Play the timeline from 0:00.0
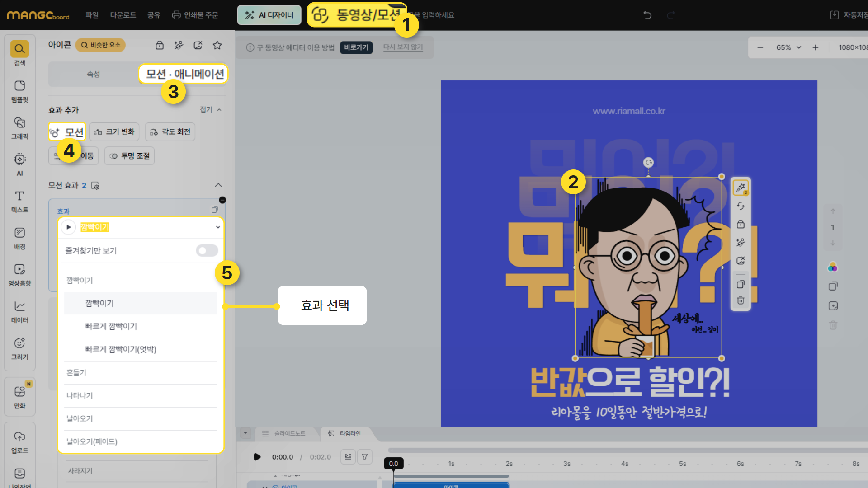 point(257,457)
